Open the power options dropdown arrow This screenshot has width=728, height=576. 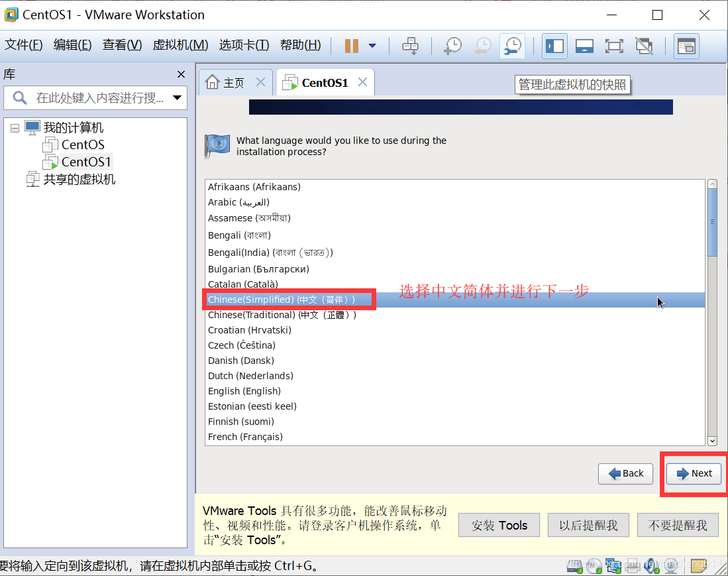(372, 46)
